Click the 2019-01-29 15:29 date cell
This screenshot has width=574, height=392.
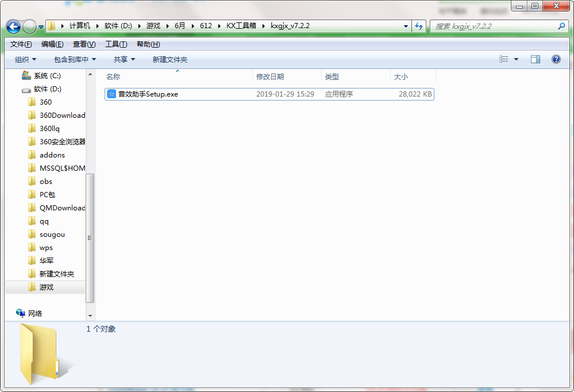[x=285, y=94]
